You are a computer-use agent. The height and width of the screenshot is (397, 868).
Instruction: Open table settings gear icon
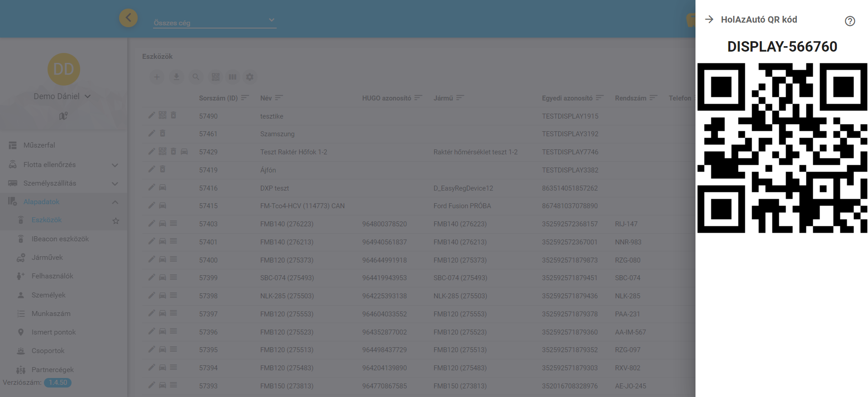[x=249, y=77]
